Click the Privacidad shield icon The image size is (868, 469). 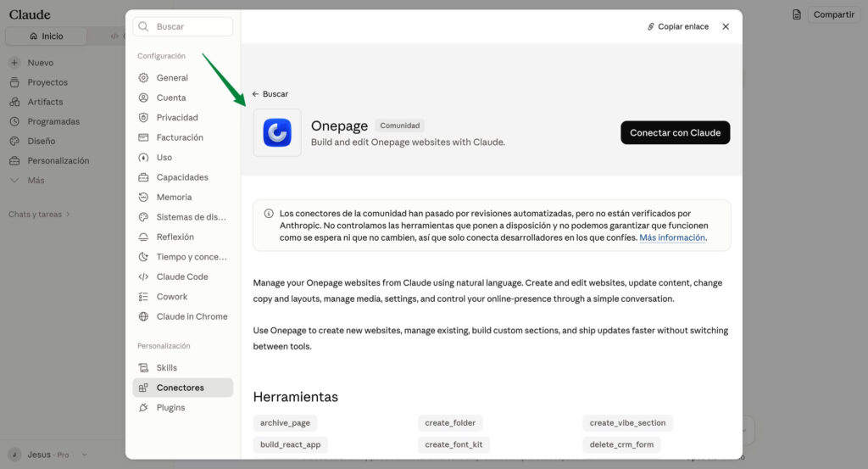click(143, 117)
